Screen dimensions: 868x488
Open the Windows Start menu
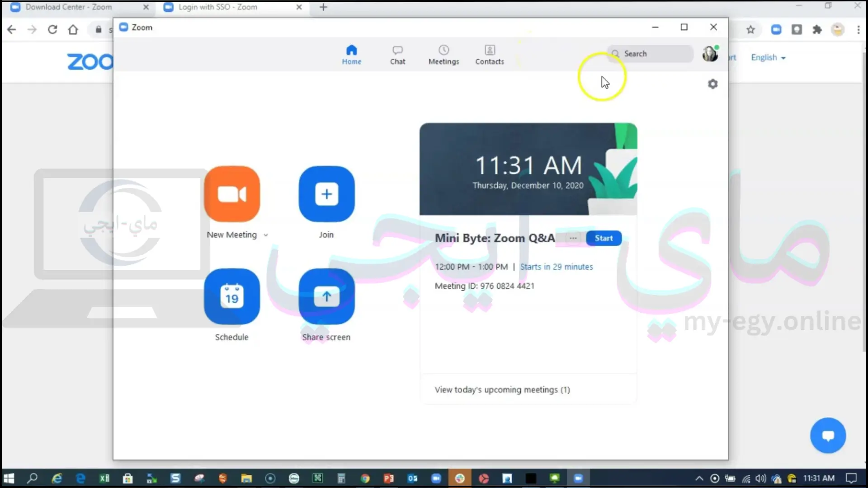click(x=9, y=478)
